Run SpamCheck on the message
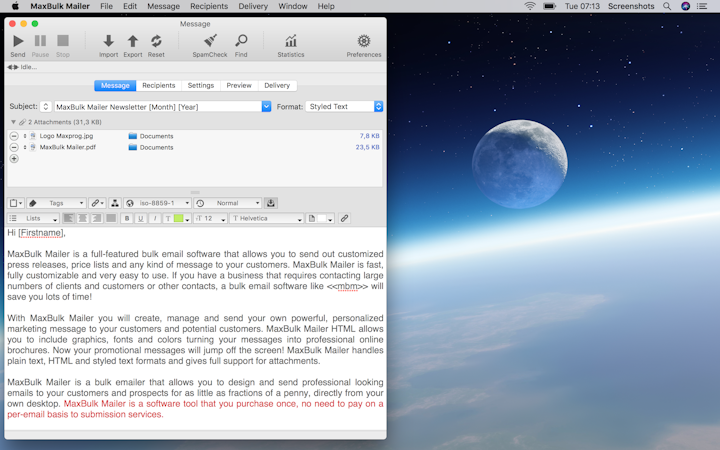720x450 pixels. (210, 45)
